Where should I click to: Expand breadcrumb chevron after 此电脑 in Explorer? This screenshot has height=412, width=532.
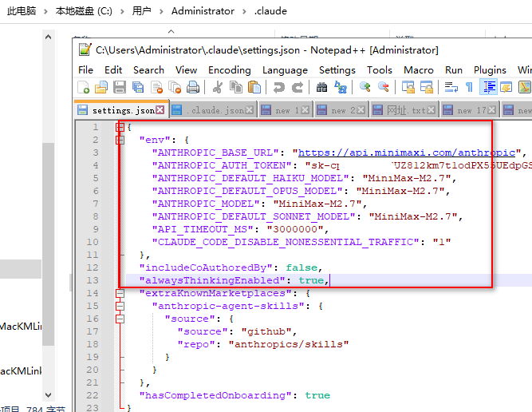[x=45, y=11]
